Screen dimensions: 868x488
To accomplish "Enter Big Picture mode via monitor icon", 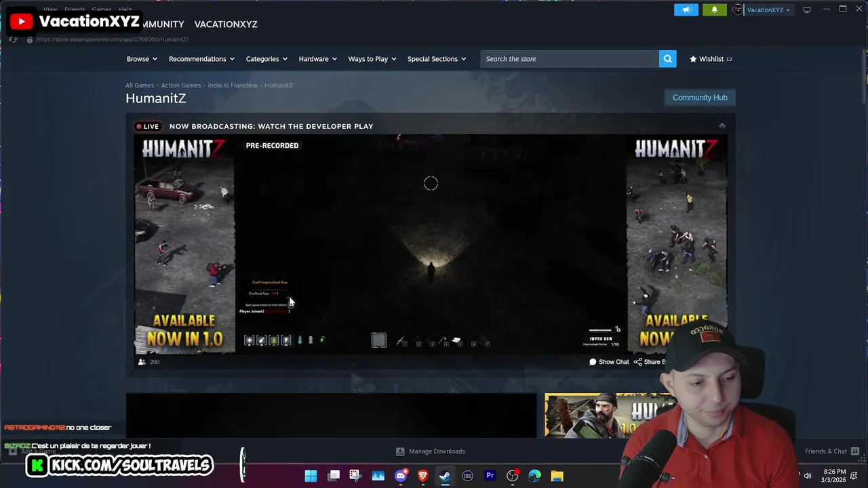I will 807,9.
